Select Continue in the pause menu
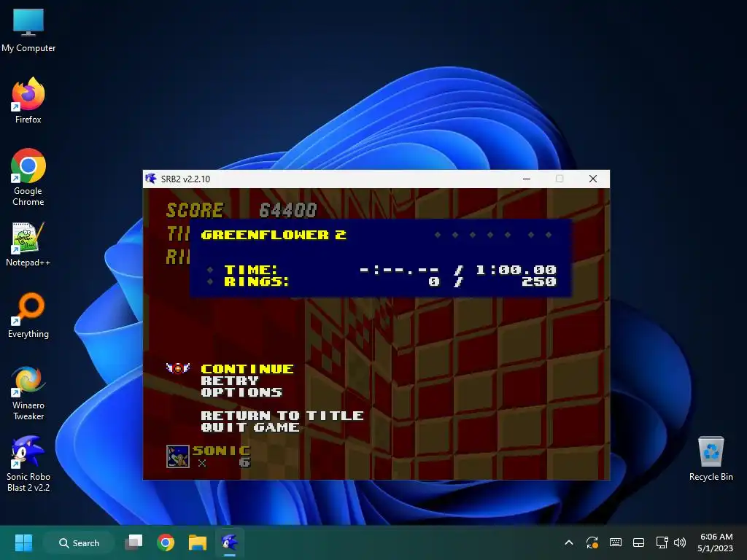This screenshot has height=560, width=747. coord(247,368)
